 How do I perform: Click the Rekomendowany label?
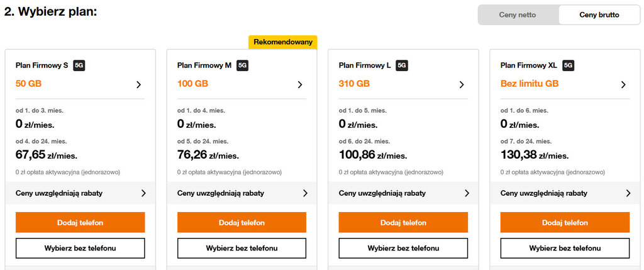click(x=283, y=42)
